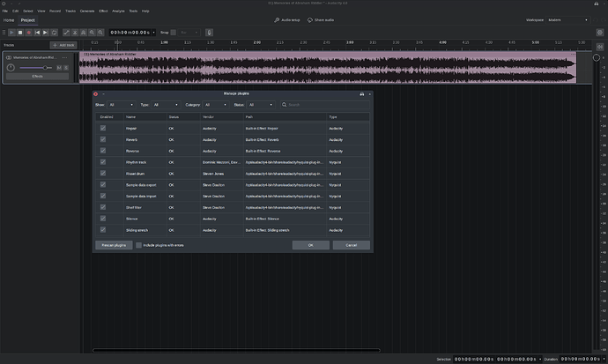Jump to start with Rewind button
This screenshot has height=364, width=608.
point(37,33)
